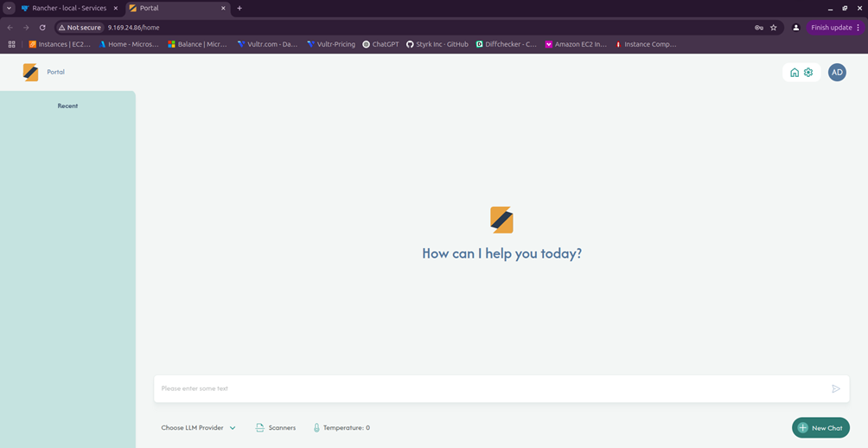
Task: Expand the Choose LLM Provider dropdown
Action: (198, 427)
